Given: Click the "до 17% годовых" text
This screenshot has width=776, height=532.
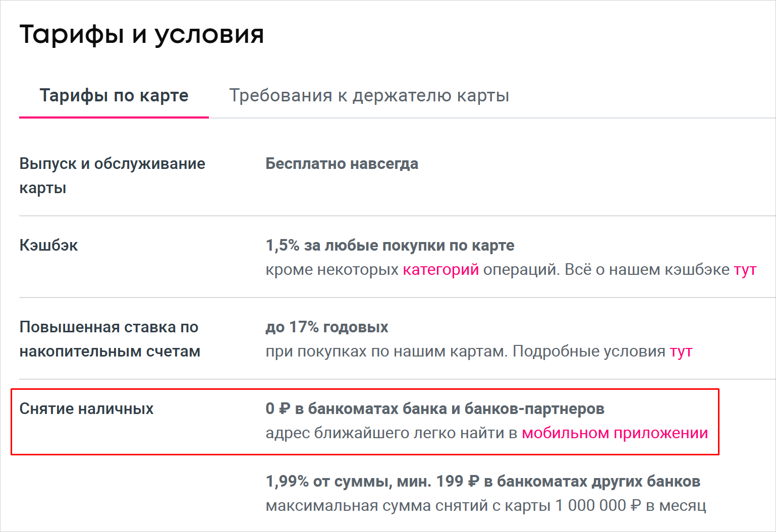Looking at the screenshot, I should [326, 327].
